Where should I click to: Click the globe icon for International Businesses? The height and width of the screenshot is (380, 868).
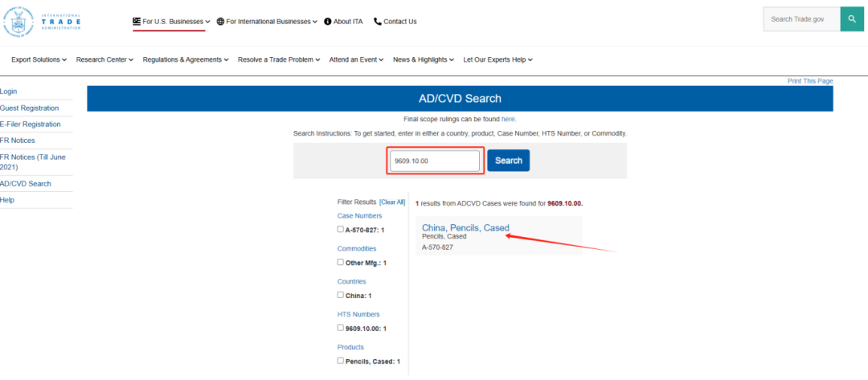(220, 22)
